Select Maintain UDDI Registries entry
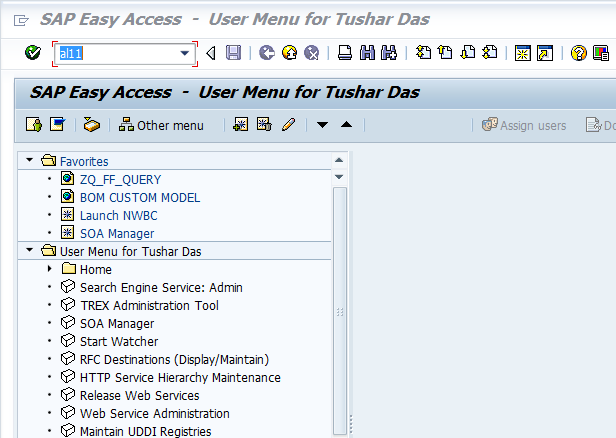The width and height of the screenshot is (616, 438). (146, 432)
